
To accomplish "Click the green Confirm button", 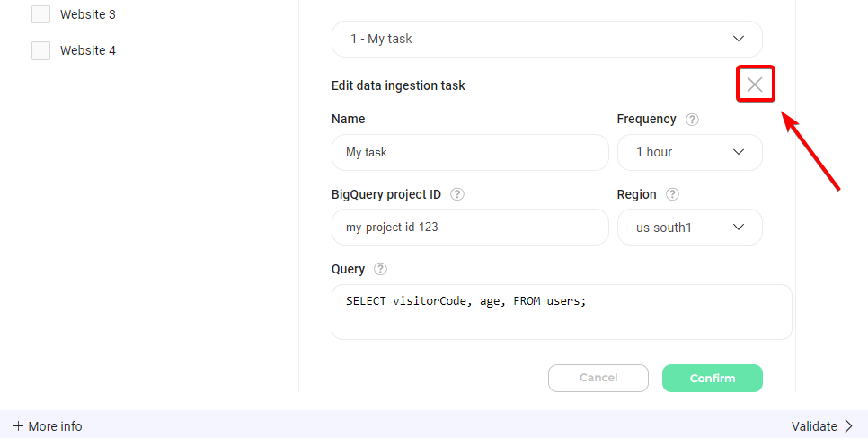I will click(x=712, y=378).
